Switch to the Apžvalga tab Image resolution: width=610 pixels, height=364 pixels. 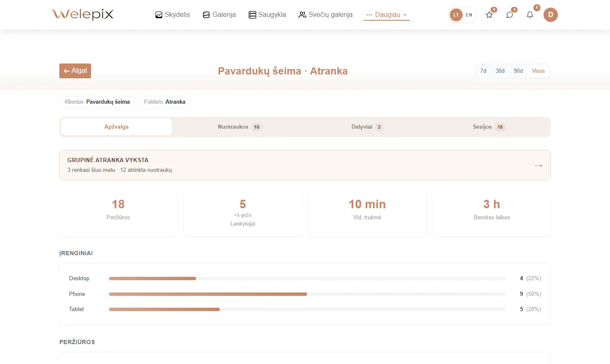pyautogui.click(x=116, y=127)
